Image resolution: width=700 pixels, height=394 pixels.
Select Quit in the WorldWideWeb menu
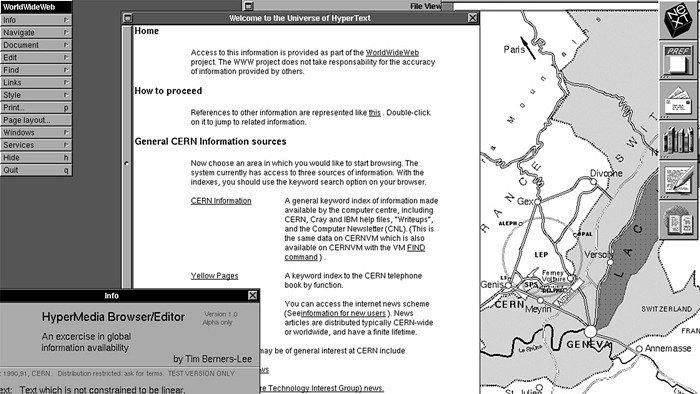pos(36,170)
